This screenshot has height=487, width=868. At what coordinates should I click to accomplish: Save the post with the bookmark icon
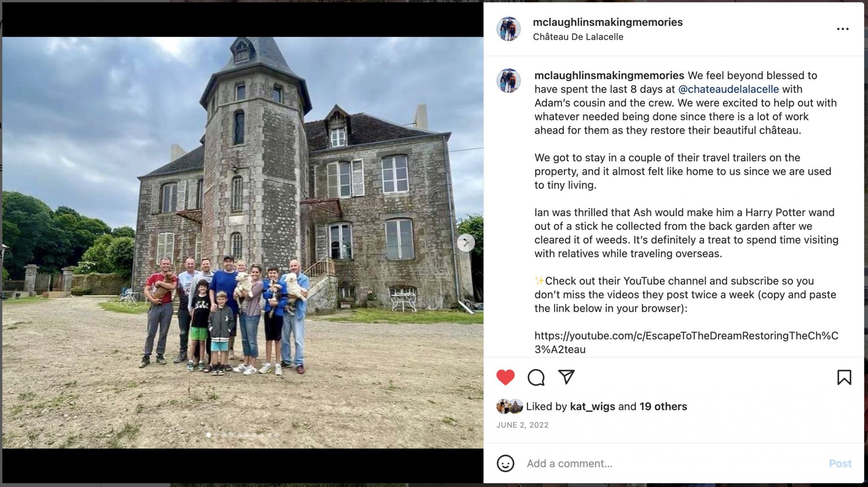coord(844,377)
